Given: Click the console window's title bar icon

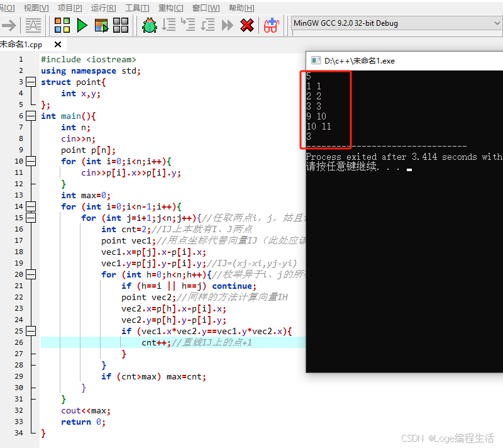Looking at the screenshot, I should [x=316, y=60].
